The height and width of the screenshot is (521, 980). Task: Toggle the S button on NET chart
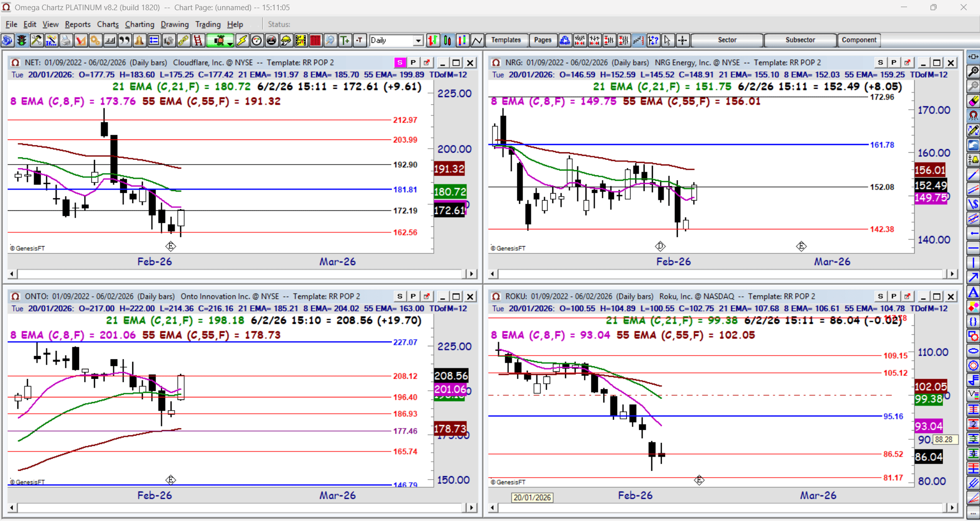(x=400, y=62)
